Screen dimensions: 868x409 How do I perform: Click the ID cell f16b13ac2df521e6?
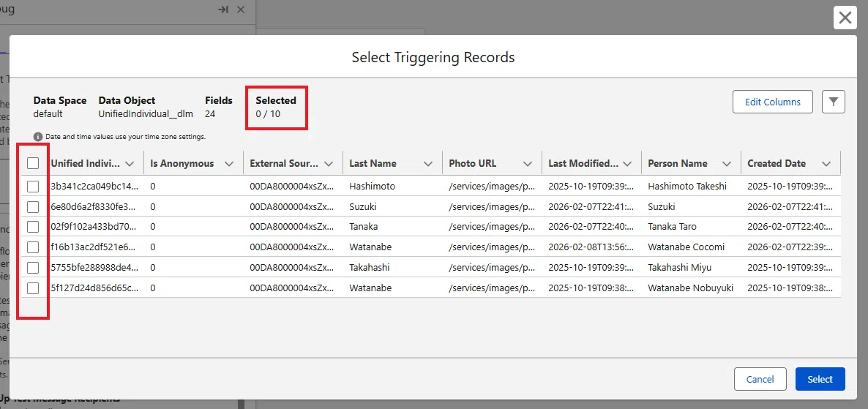[93, 247]
